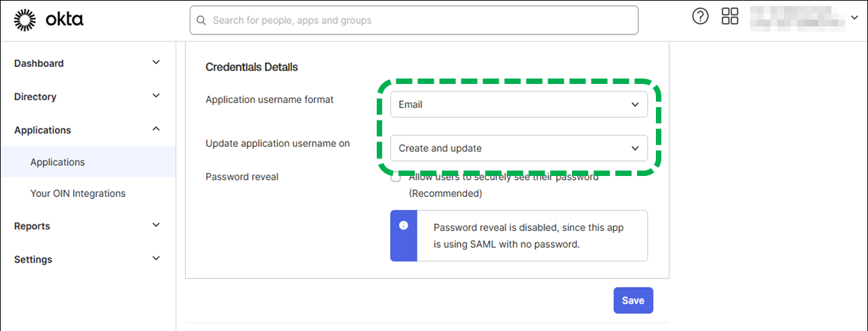Expand the Directory sidebar section
868x331 pixels.
tap(156, 96)
